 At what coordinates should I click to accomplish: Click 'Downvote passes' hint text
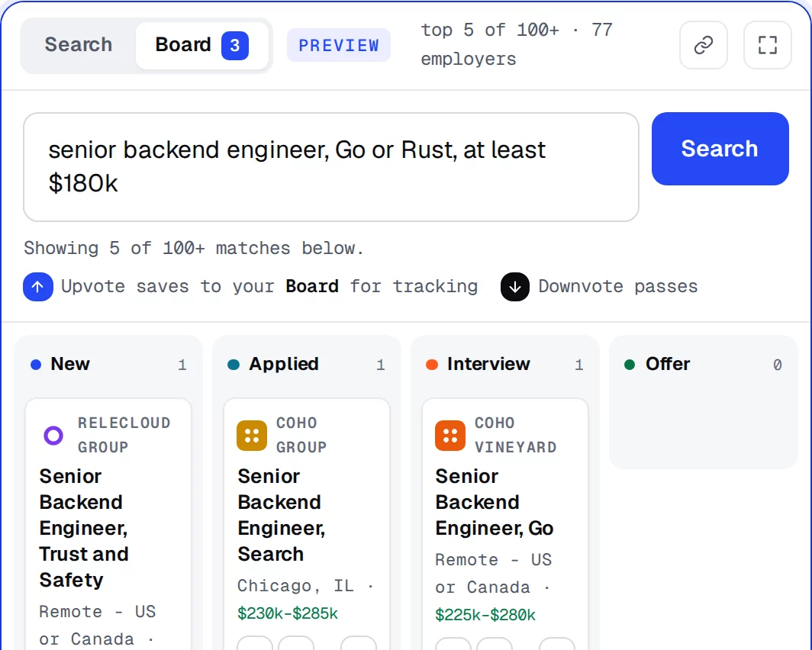coord(618,286)
